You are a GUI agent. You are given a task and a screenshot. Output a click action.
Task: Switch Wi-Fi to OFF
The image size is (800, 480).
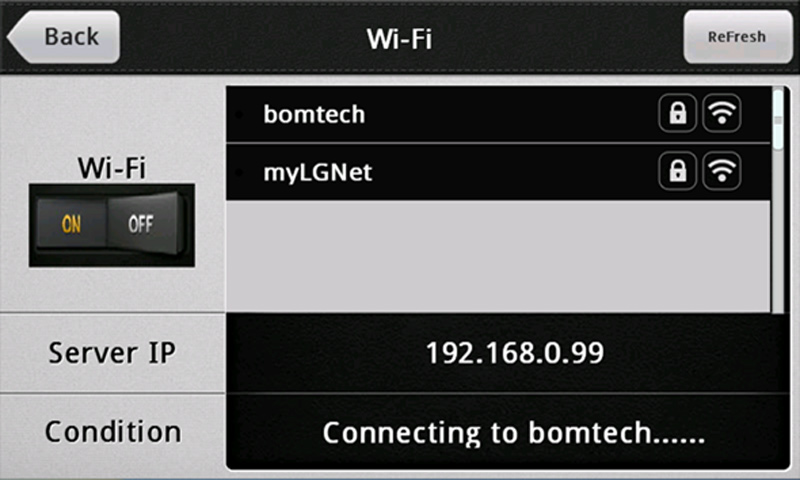[x=141, y=224]
